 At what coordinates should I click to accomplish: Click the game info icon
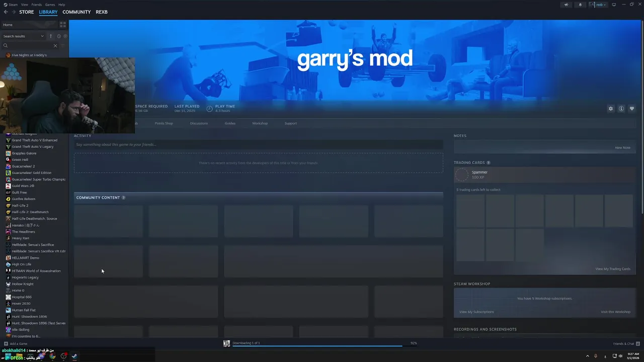pyautogui.click(x=621, y=109)
